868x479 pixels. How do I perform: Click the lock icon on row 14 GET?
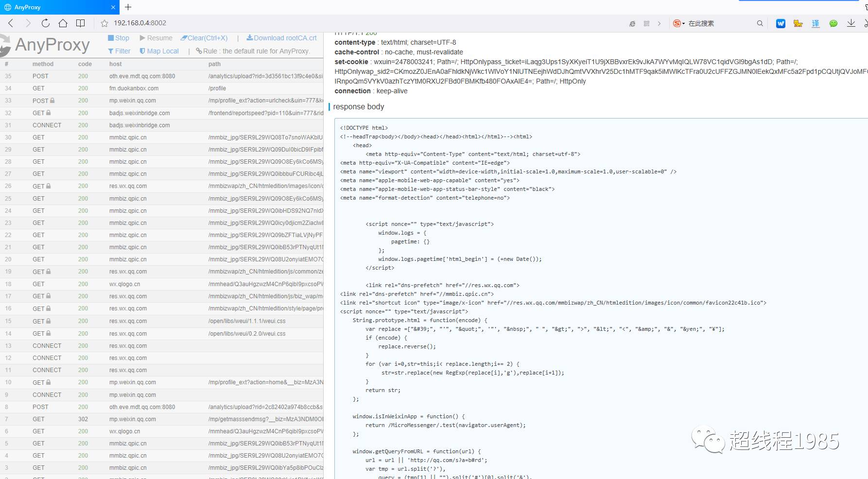pos(49,333)
